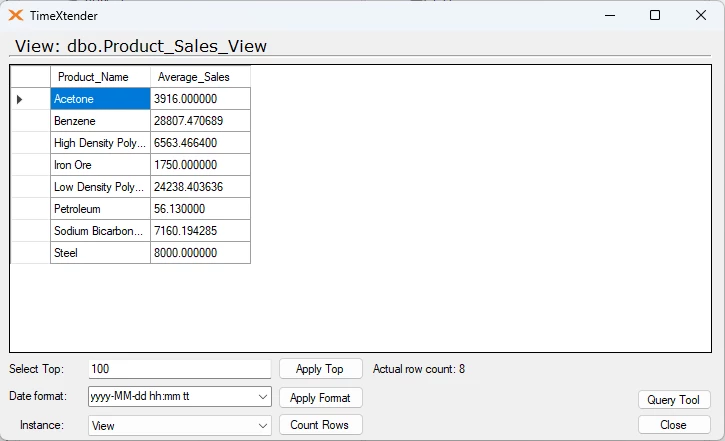Close the window with the X button
The height and width of the screenshot is (441, 725).
[x=700, y=15]
